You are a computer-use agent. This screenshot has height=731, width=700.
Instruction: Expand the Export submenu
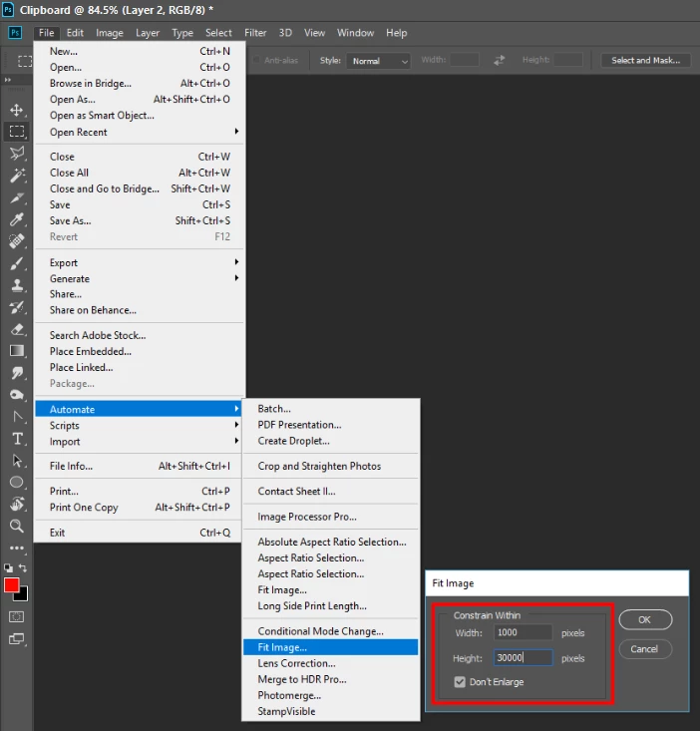coord(140,262)
